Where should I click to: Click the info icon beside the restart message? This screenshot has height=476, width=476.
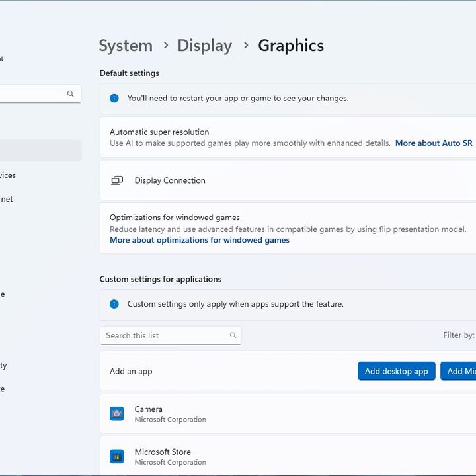(114, 98)
